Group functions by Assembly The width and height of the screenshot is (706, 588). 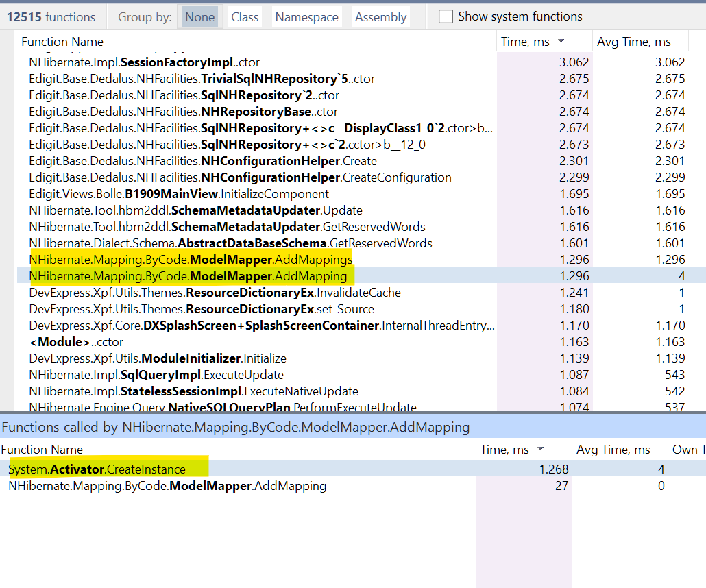[381, 17]
